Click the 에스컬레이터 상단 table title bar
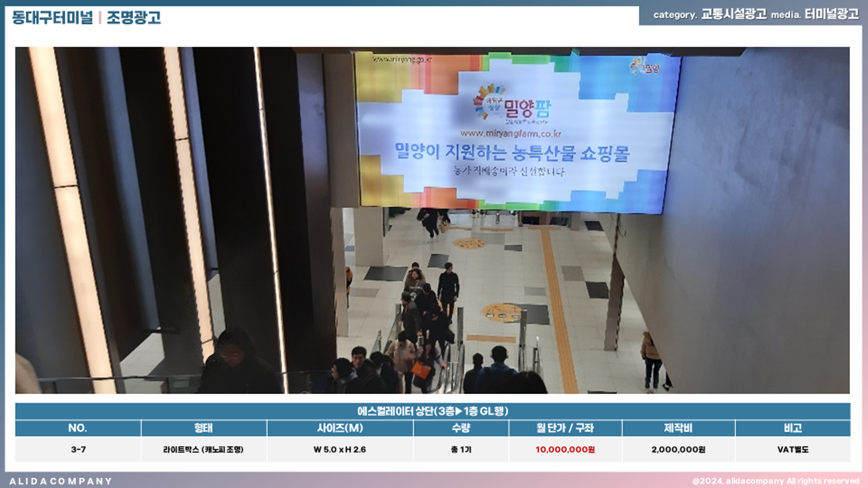The height and width of the screenshot is (488, 868). point(433,411)
